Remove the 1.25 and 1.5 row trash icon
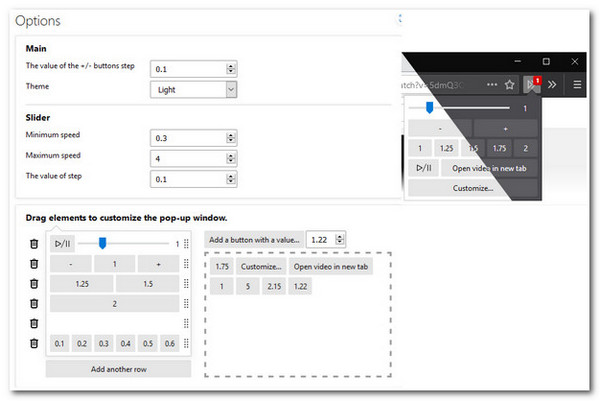The width and height of the screenshot is (600, 401). click(x=34, y=284)
